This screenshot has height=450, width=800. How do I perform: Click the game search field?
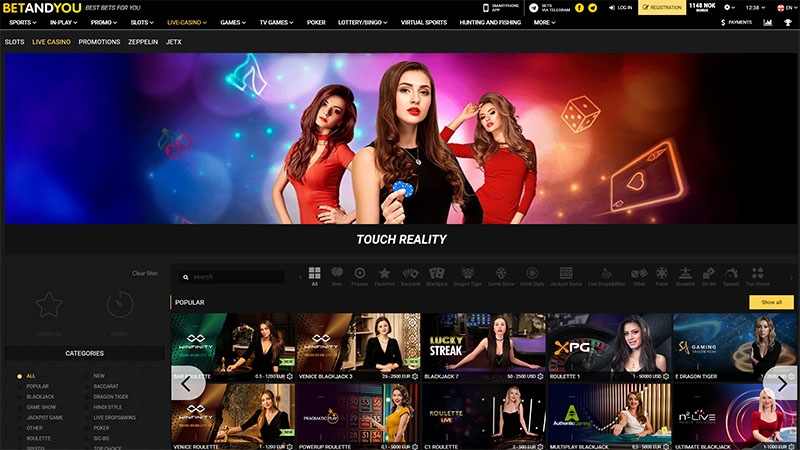pyautogui.click(x=232, y=277)
